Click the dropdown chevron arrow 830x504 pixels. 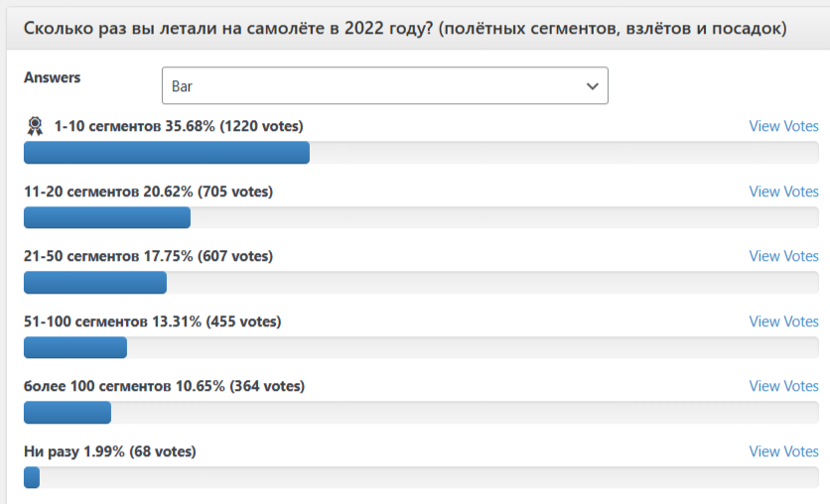[593, 86]
